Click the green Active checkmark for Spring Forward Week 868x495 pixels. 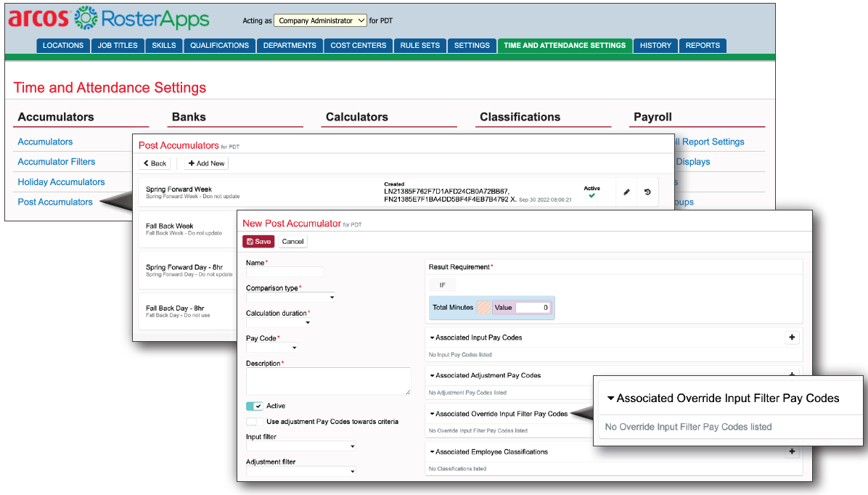click(591, 195)
